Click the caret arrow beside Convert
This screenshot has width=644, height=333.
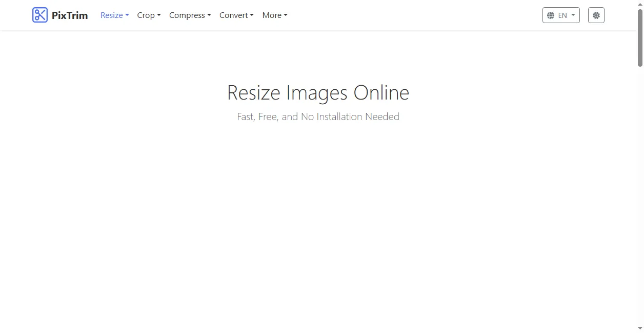pyautogui.click(x=252, y=15)
